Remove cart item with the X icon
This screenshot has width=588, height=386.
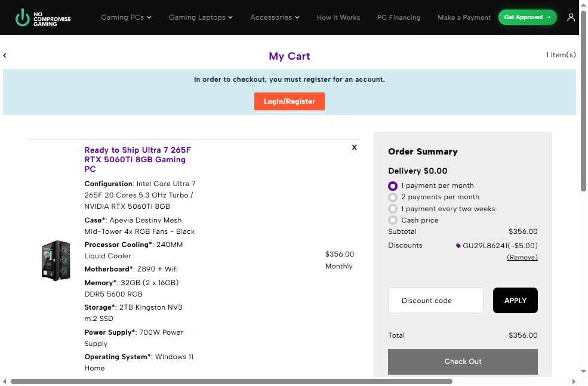[x=354, y=147]
